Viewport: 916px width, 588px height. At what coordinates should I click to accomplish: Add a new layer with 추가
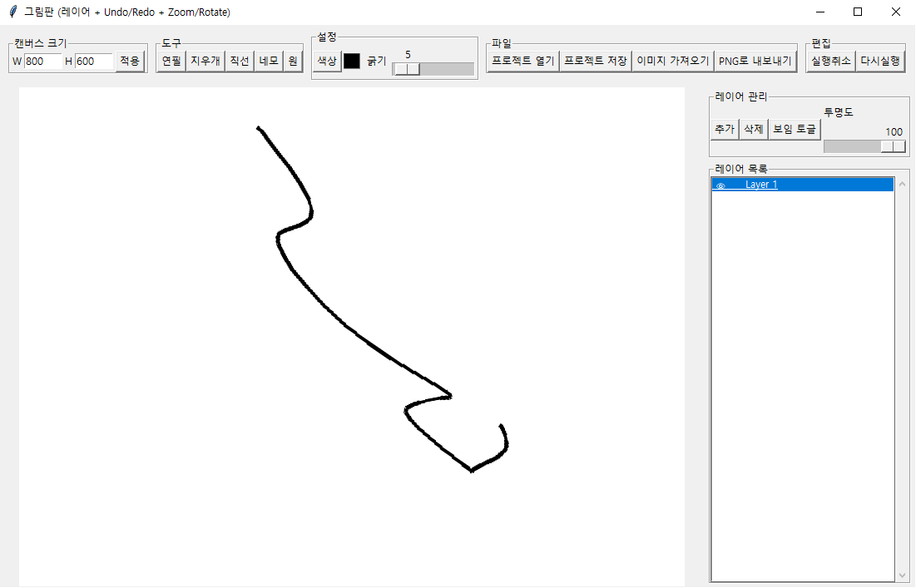[724, 130]
